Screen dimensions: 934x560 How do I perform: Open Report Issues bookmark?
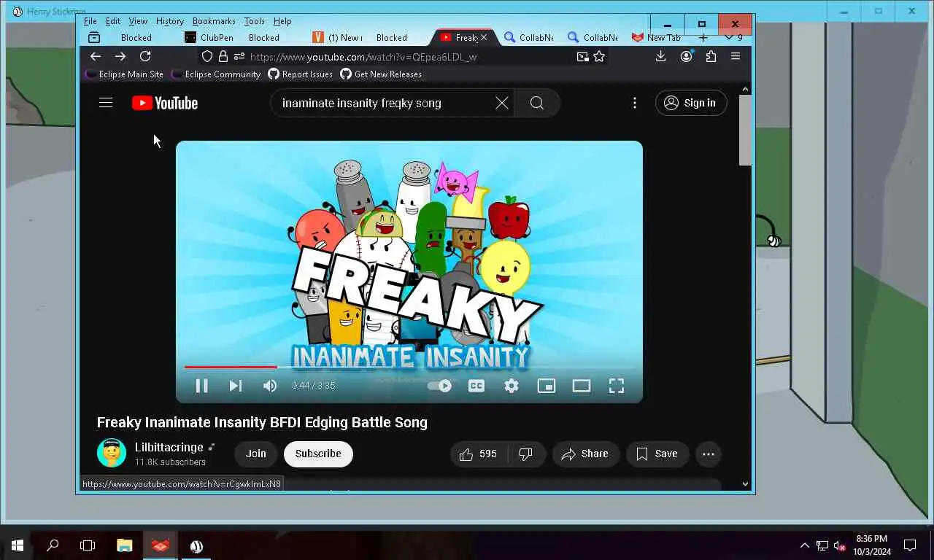(x=301, y=74)
